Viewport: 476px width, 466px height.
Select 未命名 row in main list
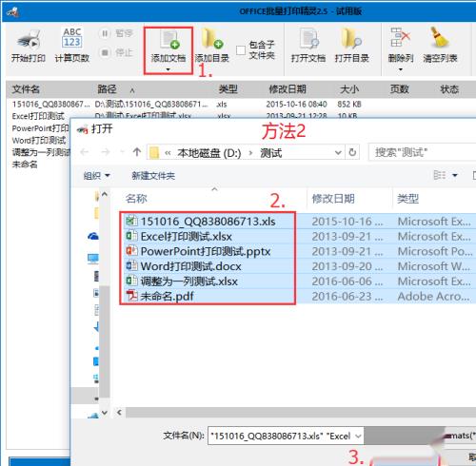(x=25, y=165)
